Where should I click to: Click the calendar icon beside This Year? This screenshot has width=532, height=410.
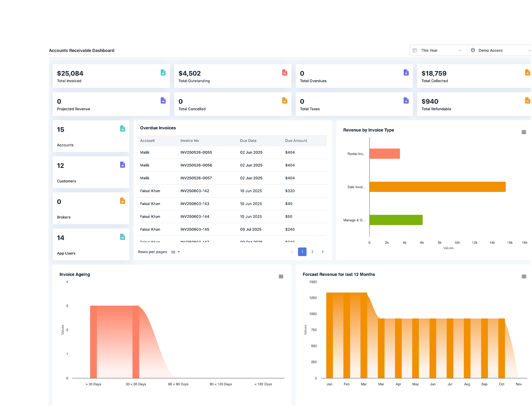[415, 50]
